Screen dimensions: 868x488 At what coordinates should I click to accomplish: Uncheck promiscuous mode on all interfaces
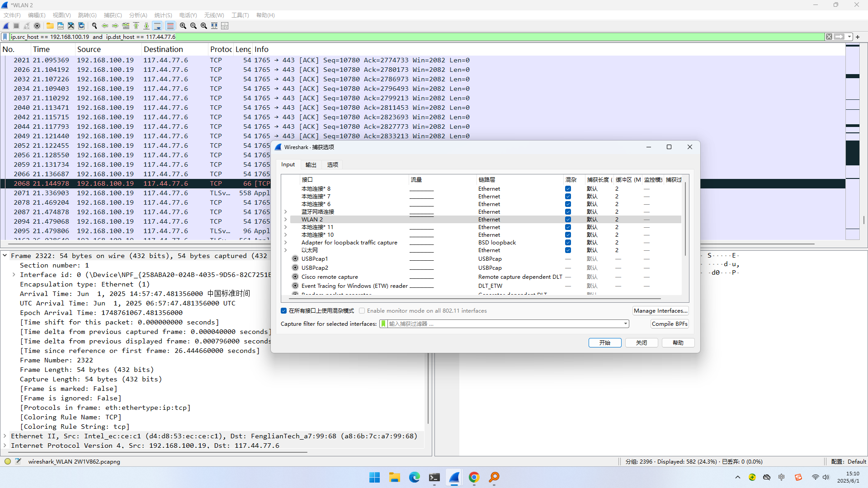coord(283,311)
